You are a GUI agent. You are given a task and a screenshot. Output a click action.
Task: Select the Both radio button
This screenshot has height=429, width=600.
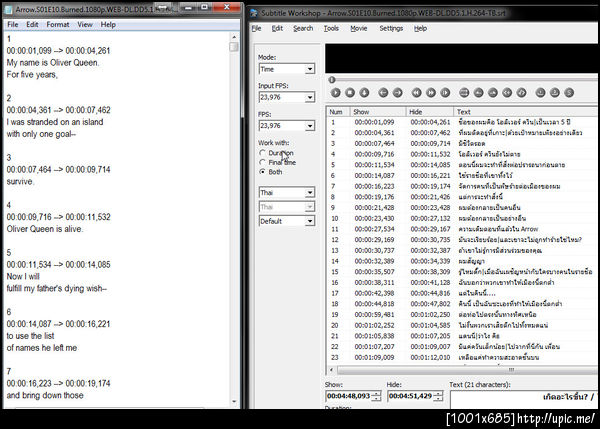tap(262, 172)
